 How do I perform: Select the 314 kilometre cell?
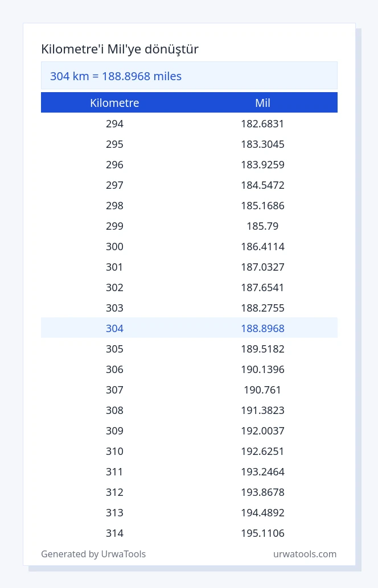(114, 533)
